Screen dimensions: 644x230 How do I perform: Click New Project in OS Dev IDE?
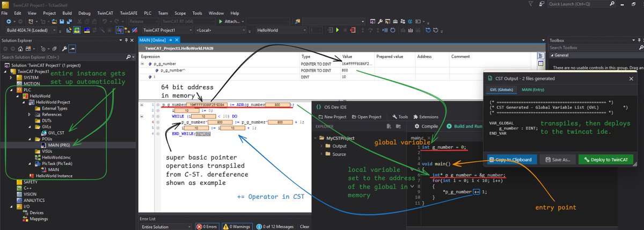tap(332, 117)
